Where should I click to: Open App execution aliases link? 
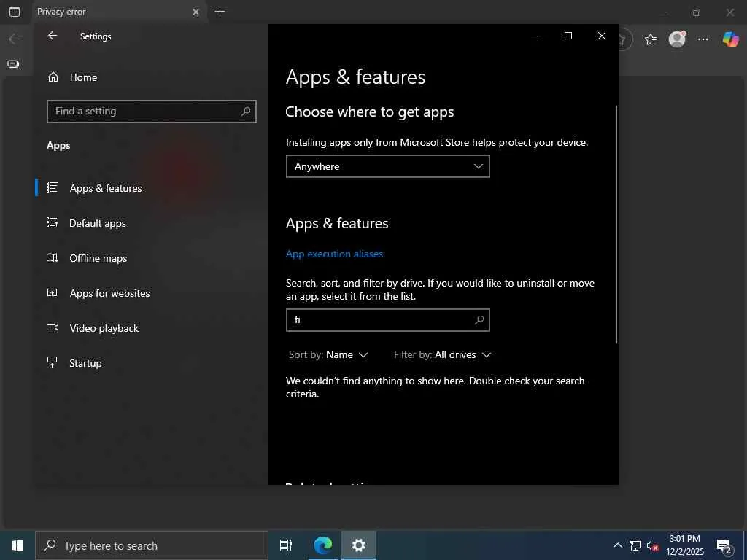334,254
